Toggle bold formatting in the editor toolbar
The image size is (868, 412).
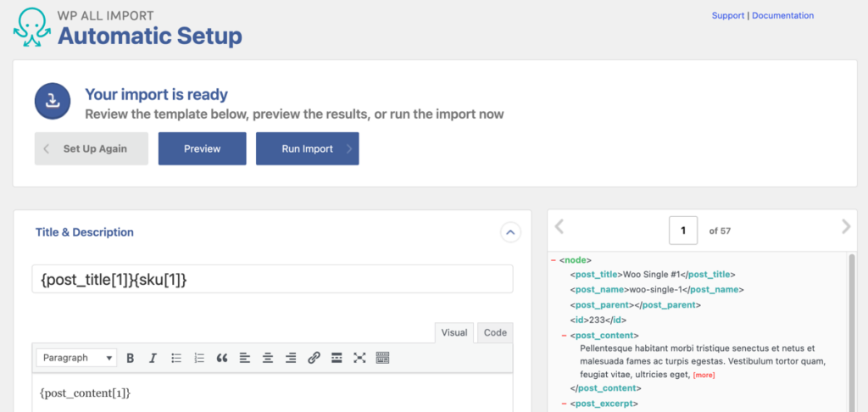[x=130, y=359]
